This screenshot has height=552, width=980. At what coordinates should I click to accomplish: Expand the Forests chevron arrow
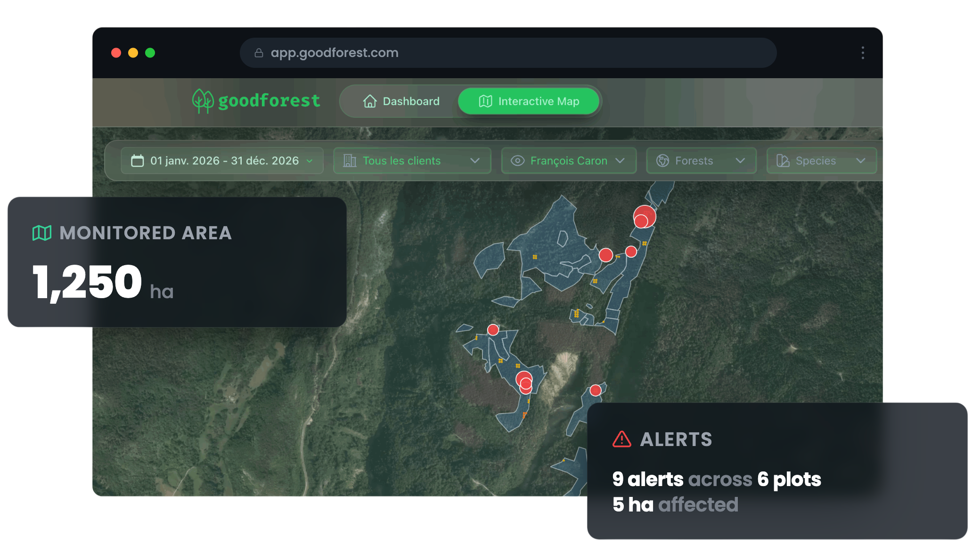[x=740, y=161]
